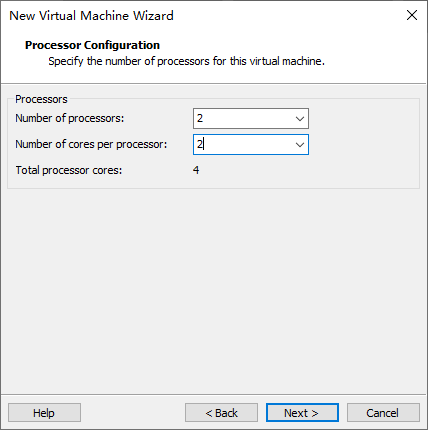Image resolution: width=428 pixels, height=430 pixels.
Task: Click the "Total processor cores:" label
Action: click(x=69, y=170)
